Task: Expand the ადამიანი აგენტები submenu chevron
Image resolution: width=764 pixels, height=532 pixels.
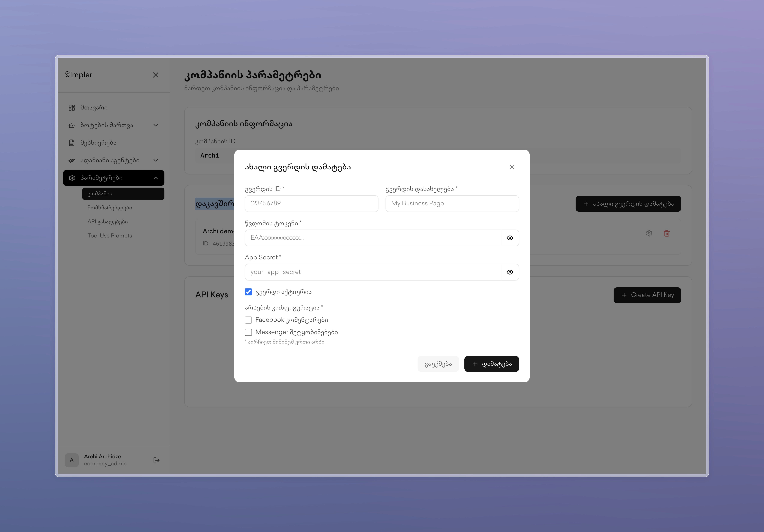Action: coord(155,161)
